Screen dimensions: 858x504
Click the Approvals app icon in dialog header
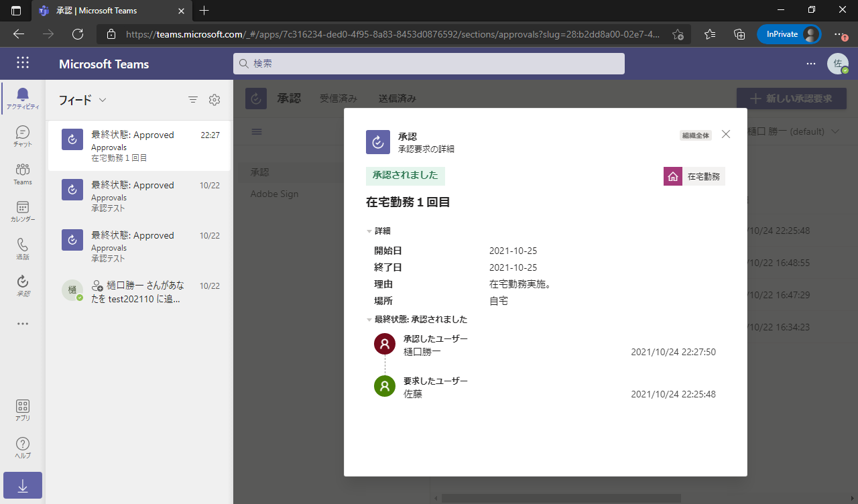[x=378, y=142]
